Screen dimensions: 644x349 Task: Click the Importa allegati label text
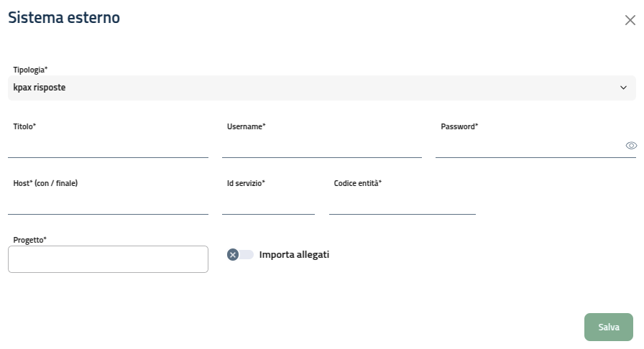pos(294,254)
